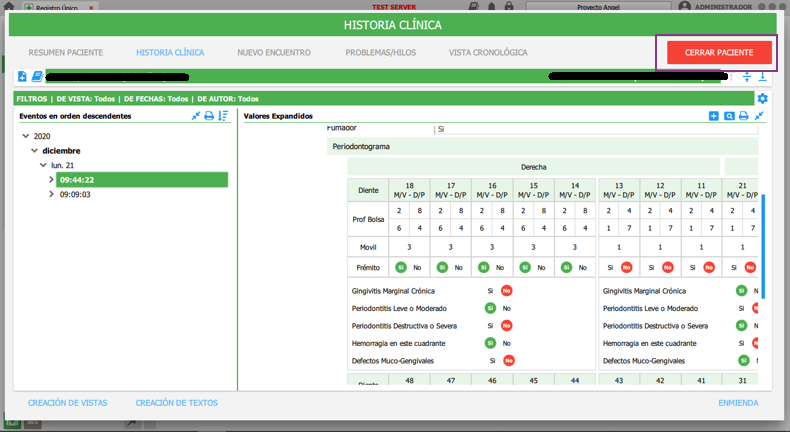
Task: Click the bell notification icon in top bar
Action: pyautogui.click(x=492, y=6)
